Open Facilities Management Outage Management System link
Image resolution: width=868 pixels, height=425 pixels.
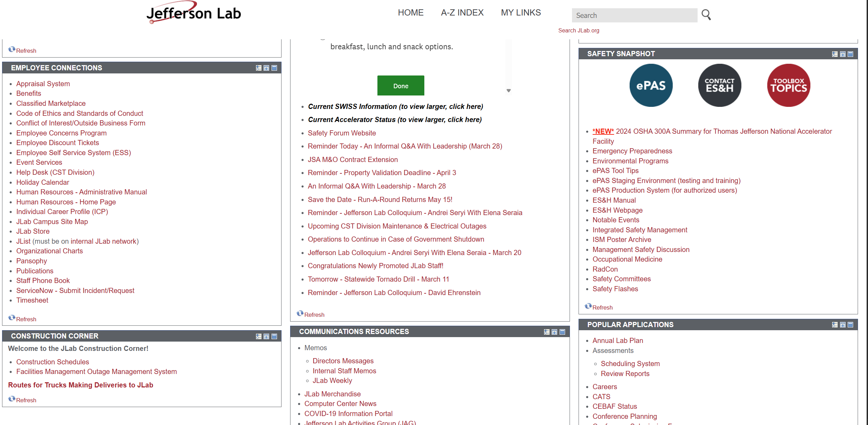97,372
